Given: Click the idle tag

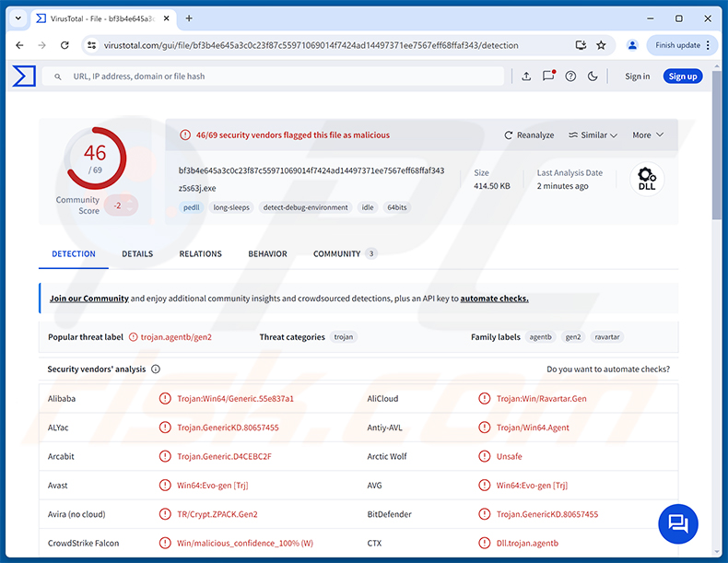Looking at the screenshot, I should [368, 207].
